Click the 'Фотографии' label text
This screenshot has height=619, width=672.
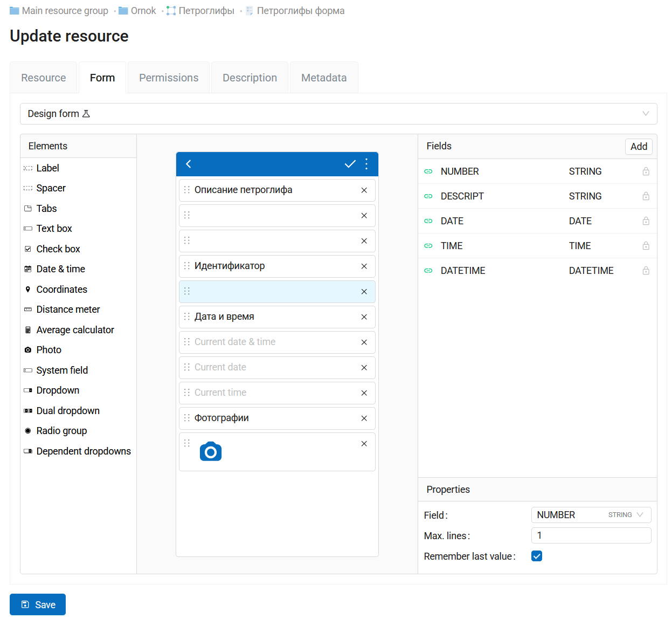tap(221, 418)
